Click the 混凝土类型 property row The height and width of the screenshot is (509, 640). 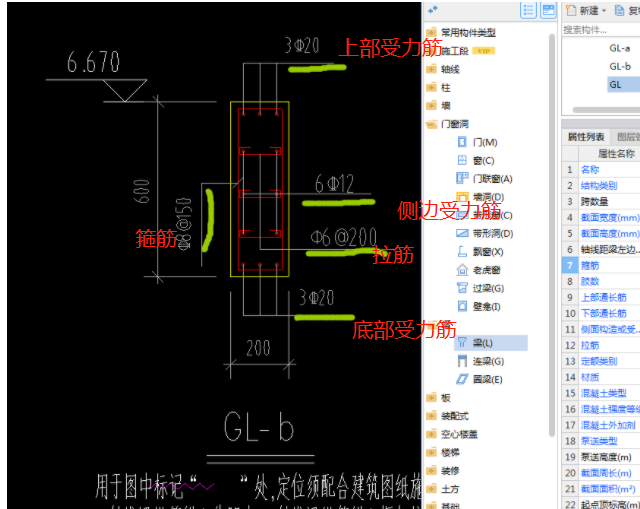pyautogui.click(x=601, y=393)
